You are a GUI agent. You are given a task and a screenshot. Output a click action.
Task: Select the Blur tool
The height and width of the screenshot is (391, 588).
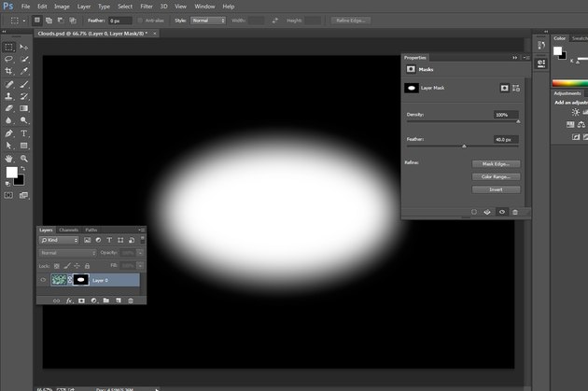pos(9,120)
